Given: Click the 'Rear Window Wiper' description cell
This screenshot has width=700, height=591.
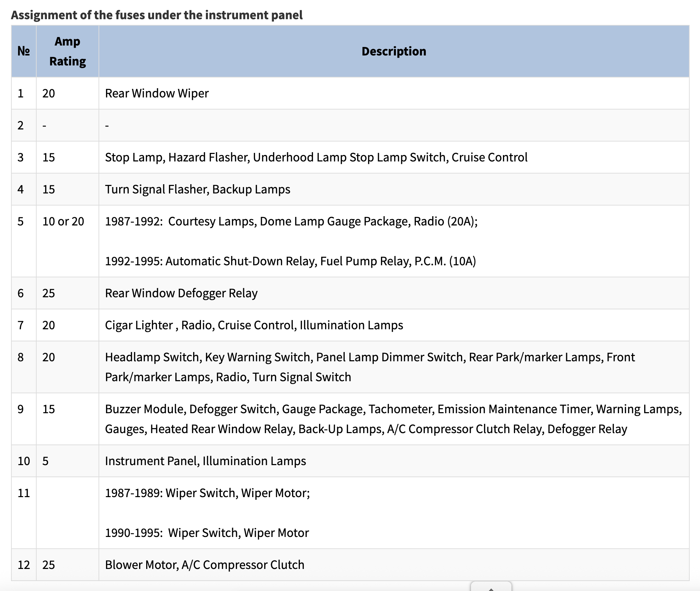Looking at the screenshot, I should (x=157, y=93).
